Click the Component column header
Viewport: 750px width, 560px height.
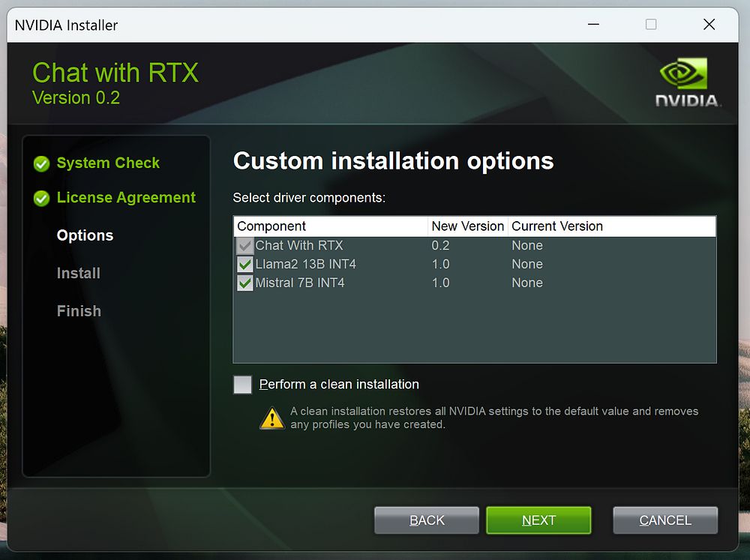(331, 226)
